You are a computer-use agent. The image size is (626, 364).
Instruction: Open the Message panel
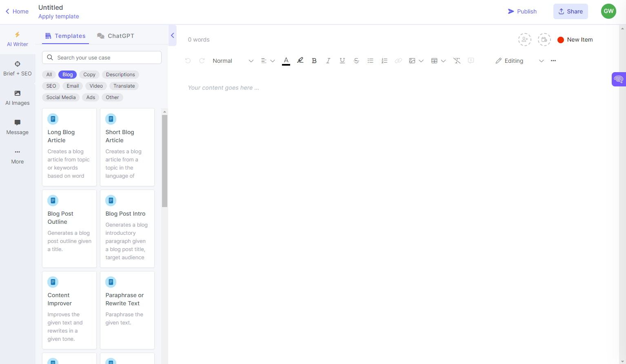(17, 127)
